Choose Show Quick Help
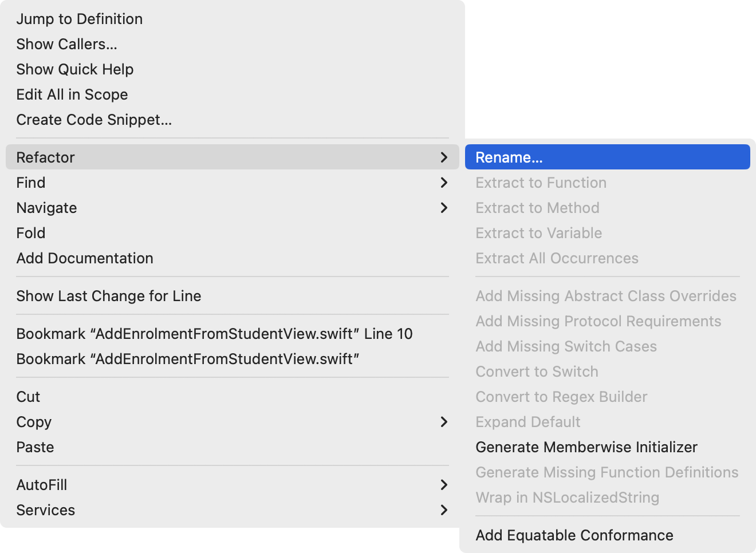This screenshot has height=553, width=756. click(75, 69)
